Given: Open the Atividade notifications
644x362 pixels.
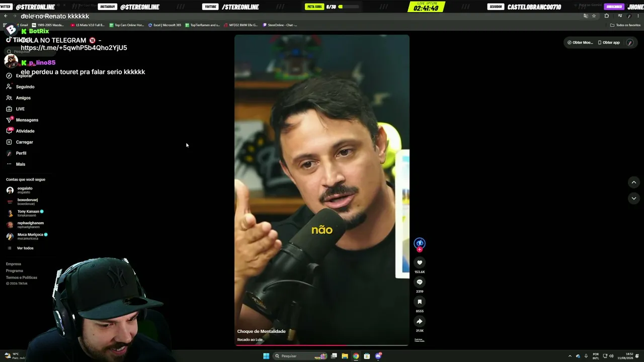Looking at the screenshot, I should pyautogui.click(x=21, y=131).
